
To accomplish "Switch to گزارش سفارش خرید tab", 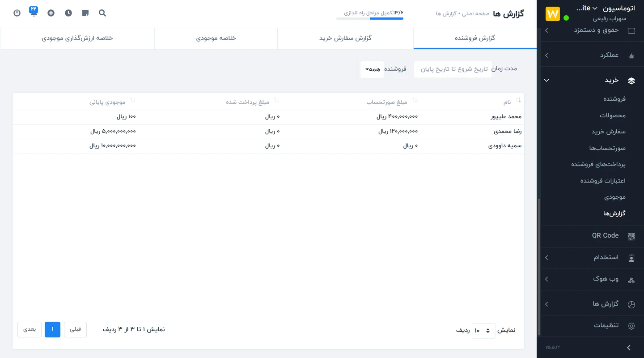I will pos(345,38).
